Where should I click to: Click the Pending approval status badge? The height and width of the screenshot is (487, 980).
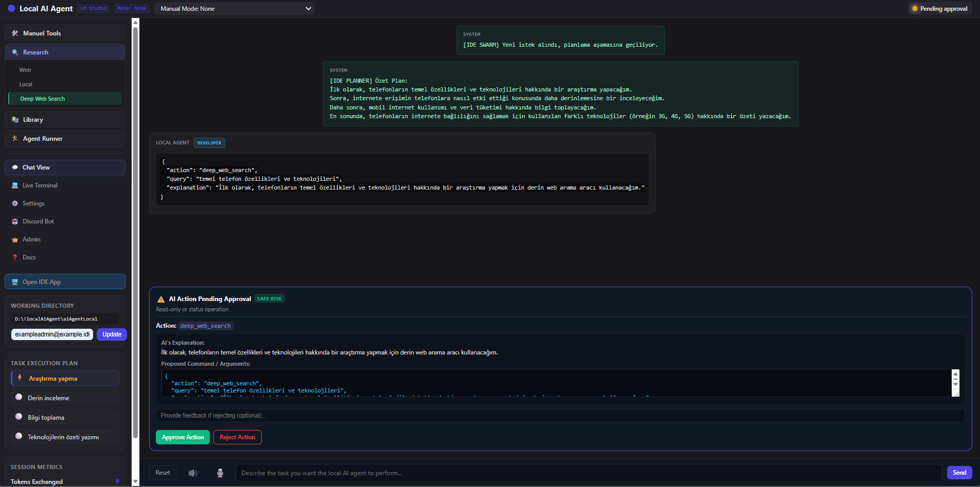pyautogui.click(x=939, y=9)
